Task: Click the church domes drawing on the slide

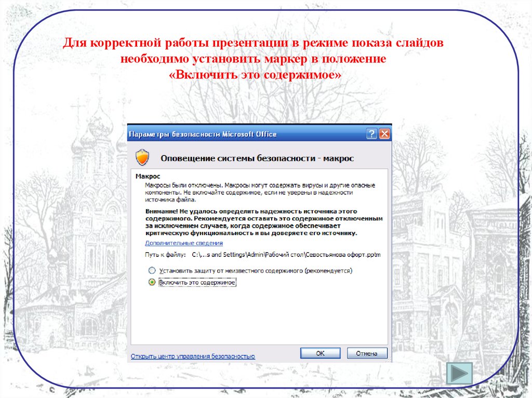Action: point(96,135)
